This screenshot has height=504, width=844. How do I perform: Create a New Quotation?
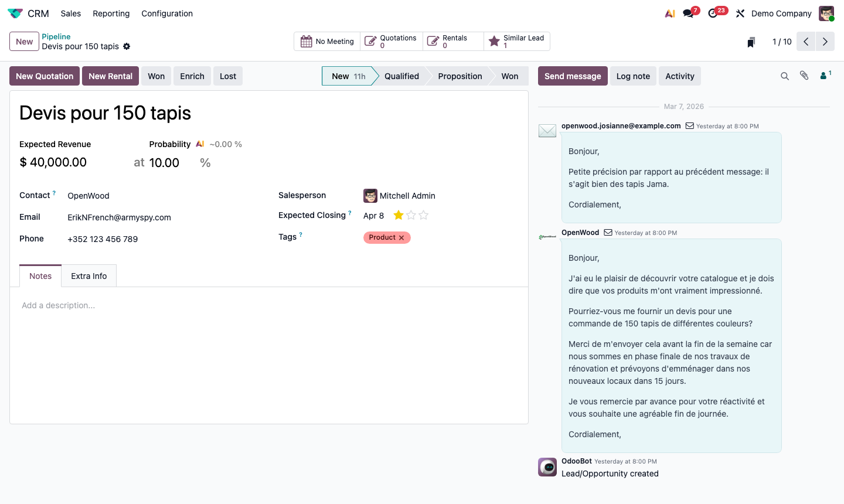(x=44, y=76)
